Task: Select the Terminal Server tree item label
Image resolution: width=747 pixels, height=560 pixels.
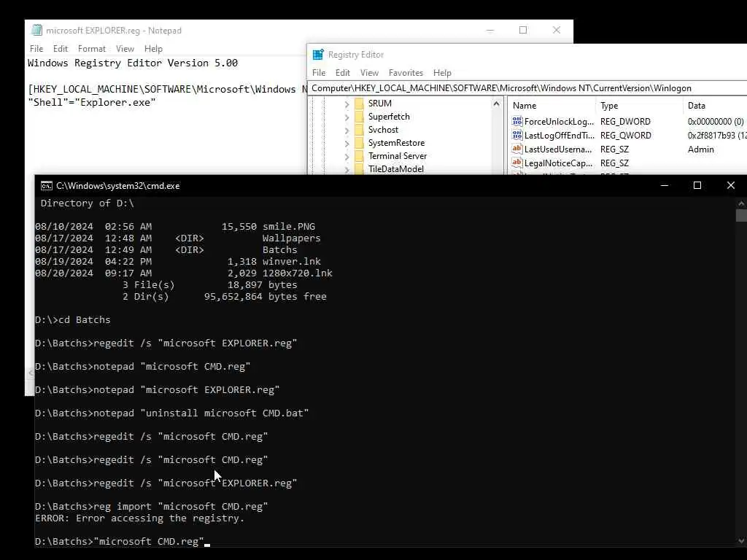Action: (398, 156)
